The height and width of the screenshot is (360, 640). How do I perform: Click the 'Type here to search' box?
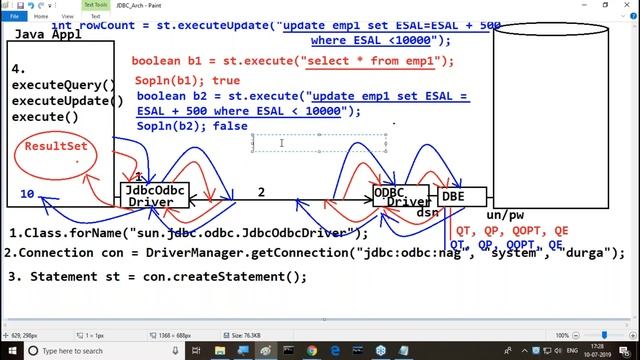104,351
